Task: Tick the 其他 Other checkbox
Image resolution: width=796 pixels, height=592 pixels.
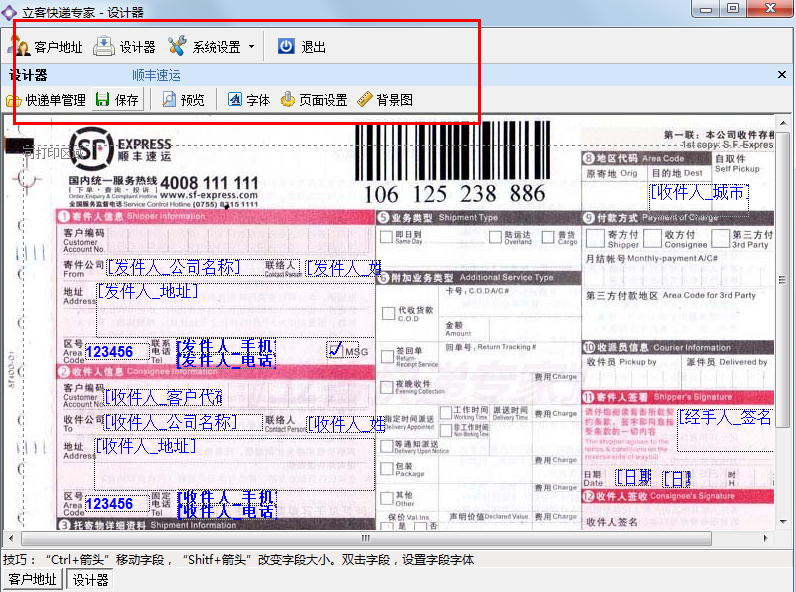Action: coord(387,498)
